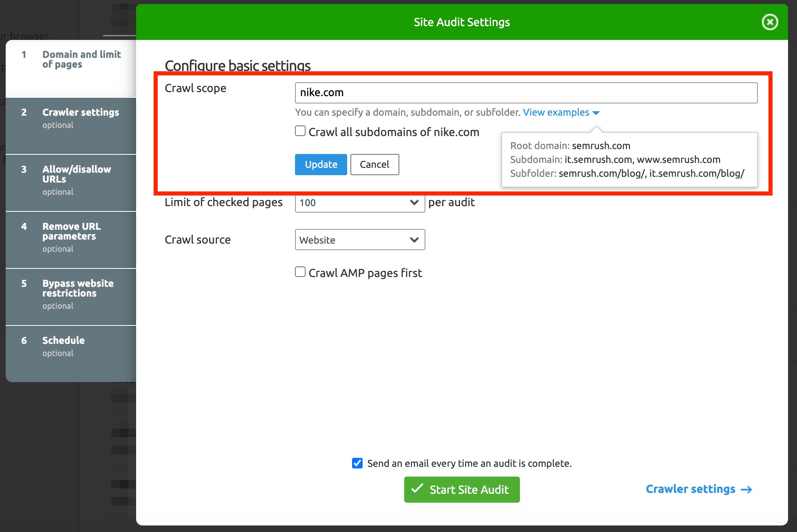Click the arrow icon after Crawler settings link
This screenshot has height=532, width=797.
[746, 490]
